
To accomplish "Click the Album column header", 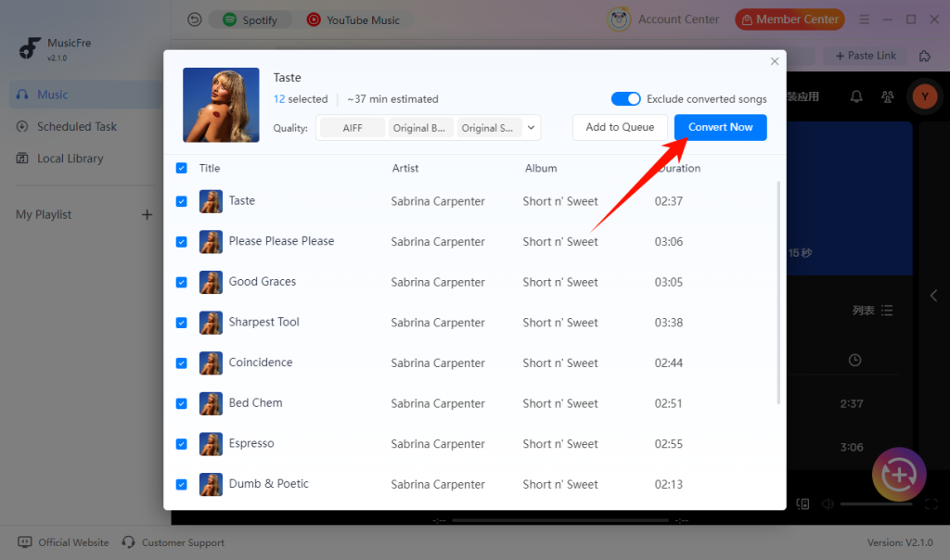I will [541, 169].
